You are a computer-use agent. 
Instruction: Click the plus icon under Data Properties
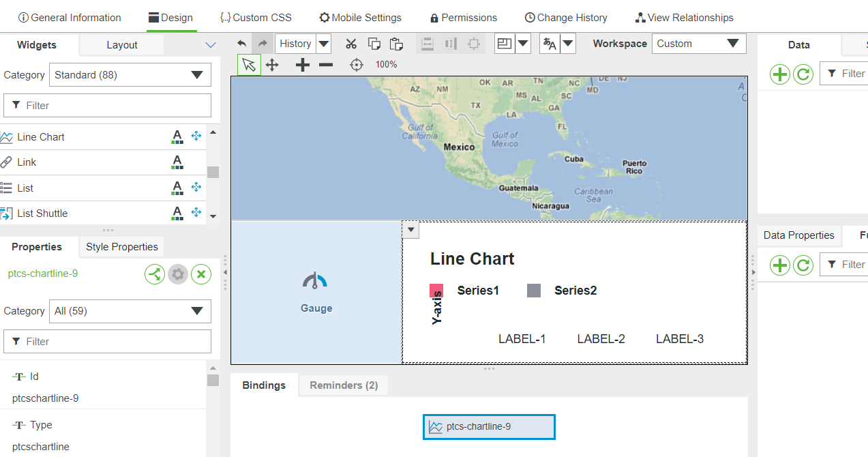[x=780, y=265]
